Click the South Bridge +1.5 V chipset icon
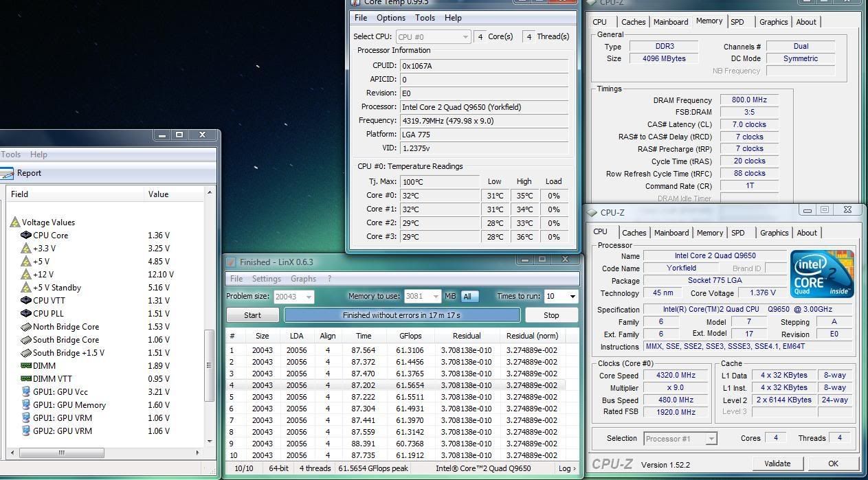Screen dimensions: 868x480 tap(26, 353)
